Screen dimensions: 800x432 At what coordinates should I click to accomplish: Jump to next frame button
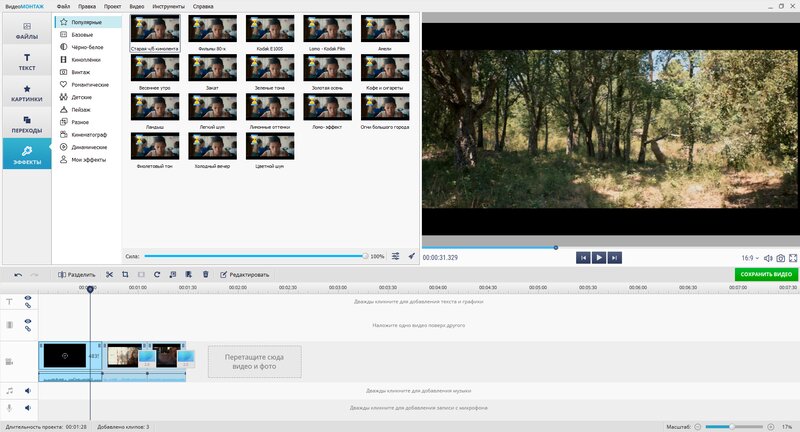pyautogui.click(x=615, y=258)
